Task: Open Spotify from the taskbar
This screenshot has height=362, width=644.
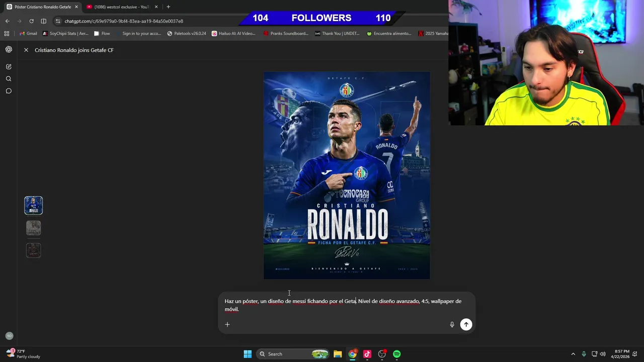Action: tap(397, 354)
